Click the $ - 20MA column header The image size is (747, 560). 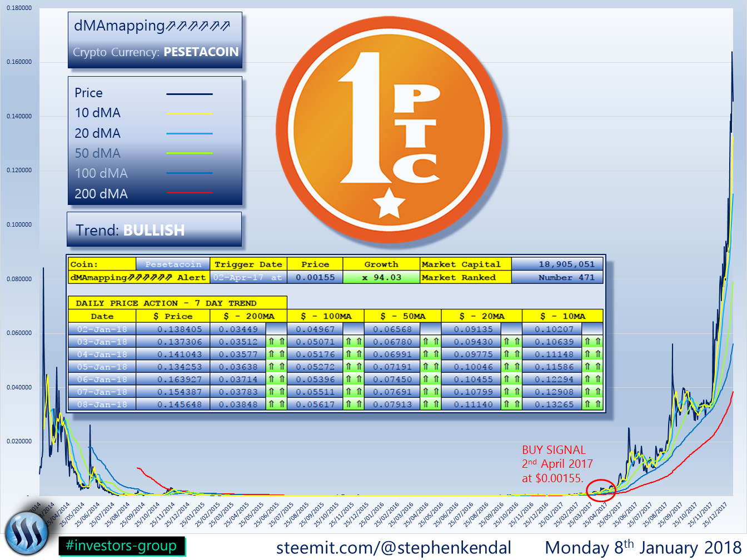[x=482, y=316]
